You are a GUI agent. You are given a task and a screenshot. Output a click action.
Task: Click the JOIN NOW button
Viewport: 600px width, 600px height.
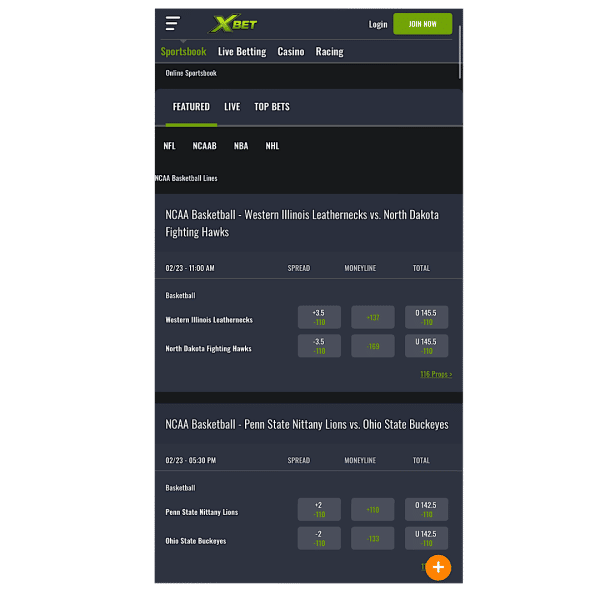[422, 24]
